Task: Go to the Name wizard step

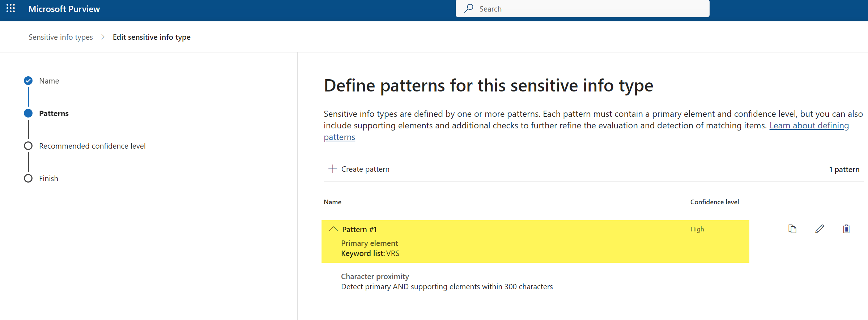Action: pyautogui.click(x=49, y=81)
